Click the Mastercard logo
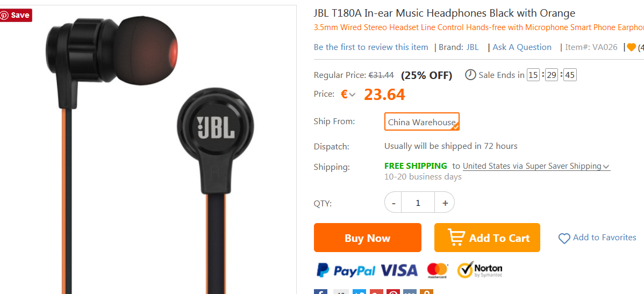 (x=437, y=270)
